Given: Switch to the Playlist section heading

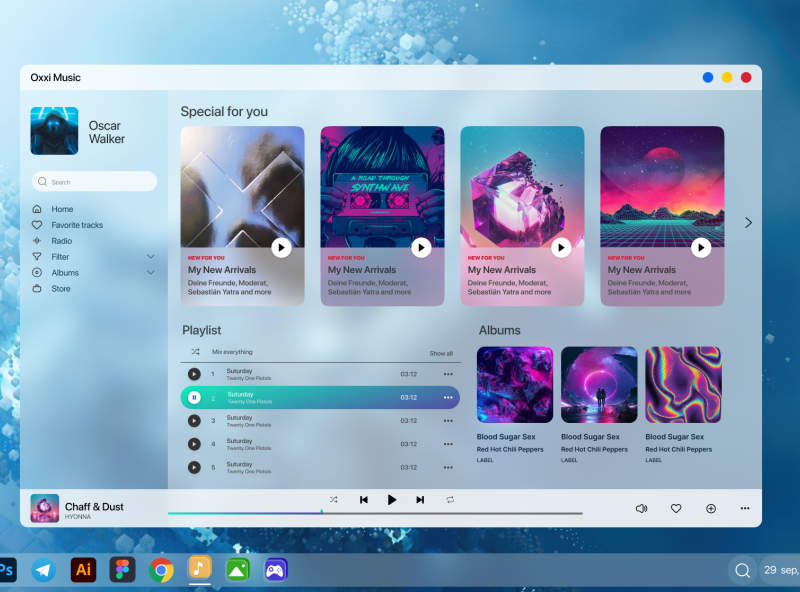Looking at the screenshot, I should [200, 330].
